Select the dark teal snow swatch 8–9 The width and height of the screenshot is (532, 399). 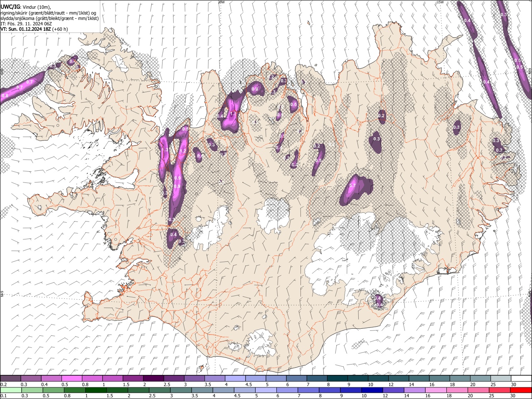click(x=337, y=378)
